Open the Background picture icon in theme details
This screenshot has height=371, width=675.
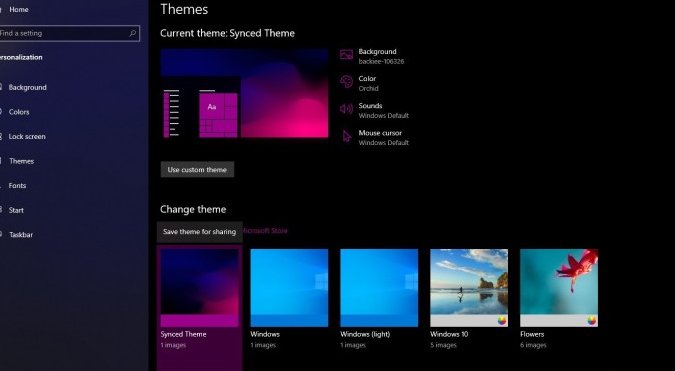tap(347, 55)
